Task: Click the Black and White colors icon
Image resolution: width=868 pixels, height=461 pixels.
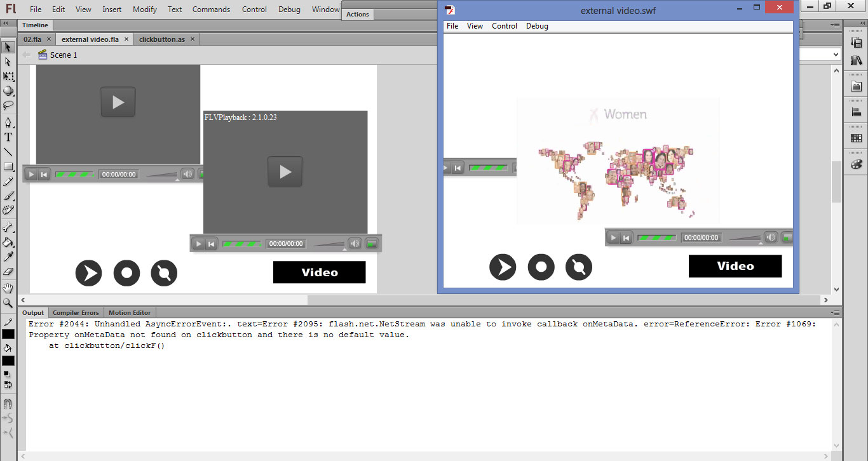Action: pyautogui.click(x=6, y=373)
